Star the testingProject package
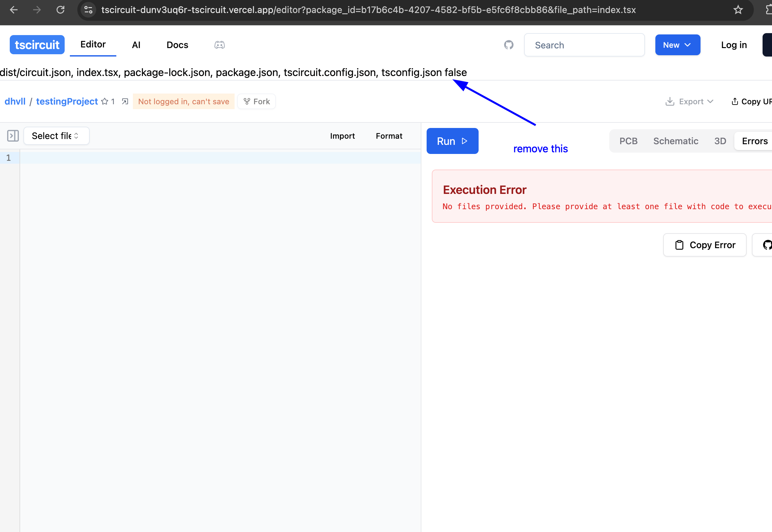This screenshot has height=532, width=772. pos(105,101)
